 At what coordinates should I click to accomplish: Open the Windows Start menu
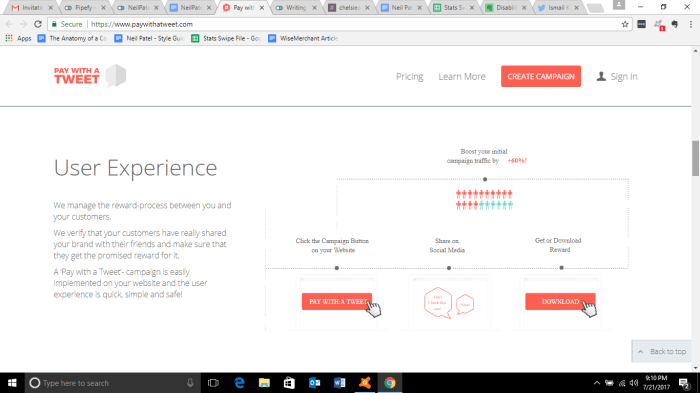[x=12, y=383]
